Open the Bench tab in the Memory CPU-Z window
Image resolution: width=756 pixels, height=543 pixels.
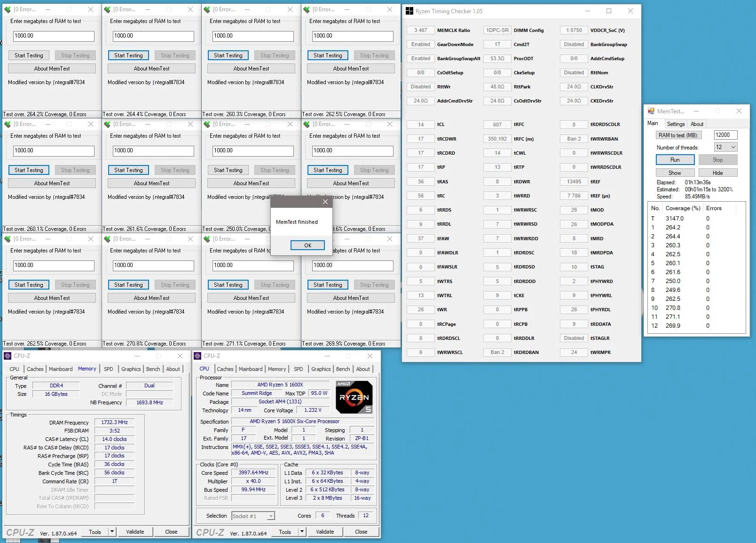coord(153,369)
